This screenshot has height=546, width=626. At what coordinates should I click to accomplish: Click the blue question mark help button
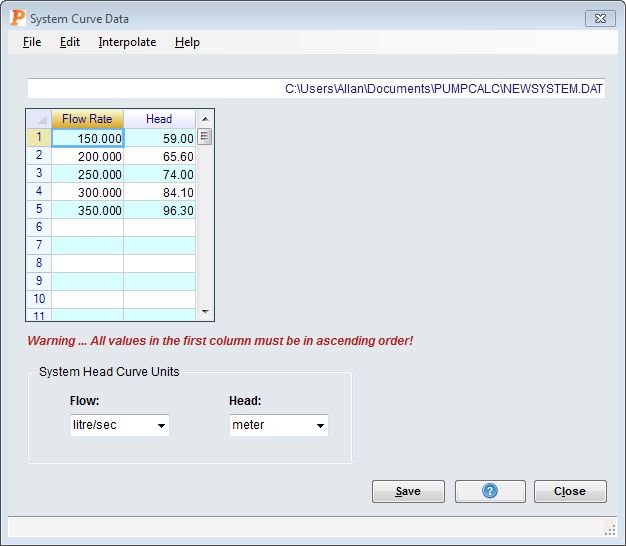(490, 491)
